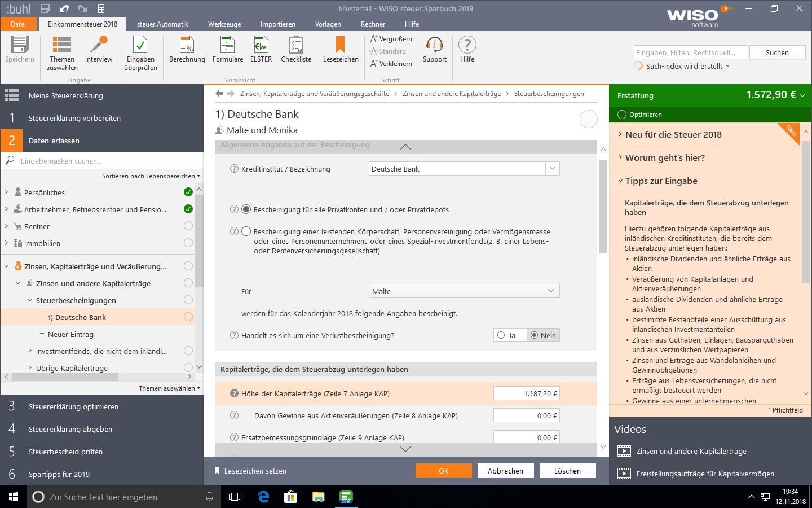Click the calculator icon in title bar
Image resolution: width=812 pixels, height=508 pixels.
[x=101, y=8]
